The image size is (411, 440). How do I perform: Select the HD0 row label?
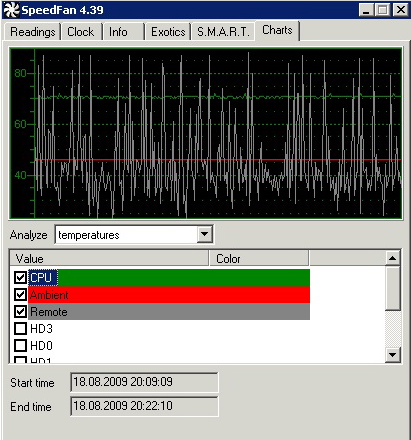click(x=41, y=346)
